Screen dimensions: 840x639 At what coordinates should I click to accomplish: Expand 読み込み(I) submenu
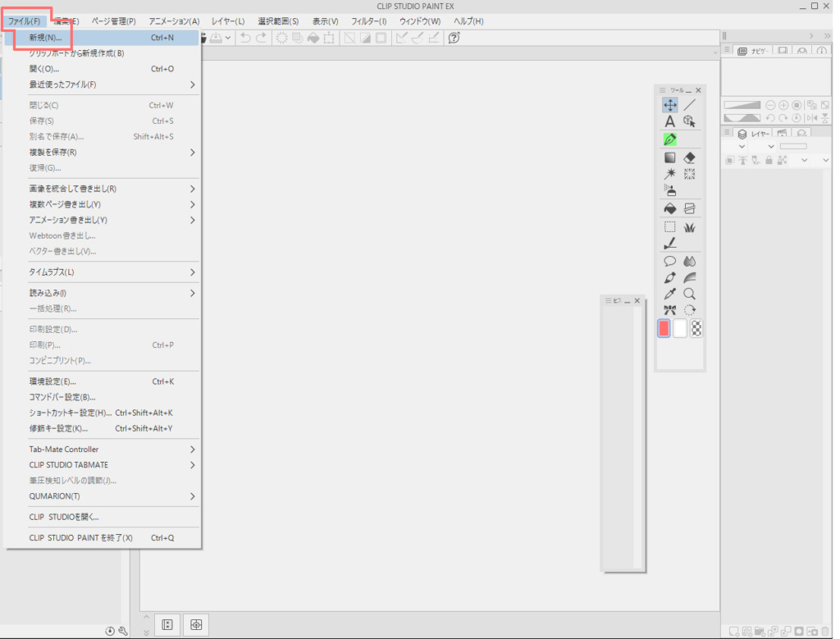tap(102, 293)
